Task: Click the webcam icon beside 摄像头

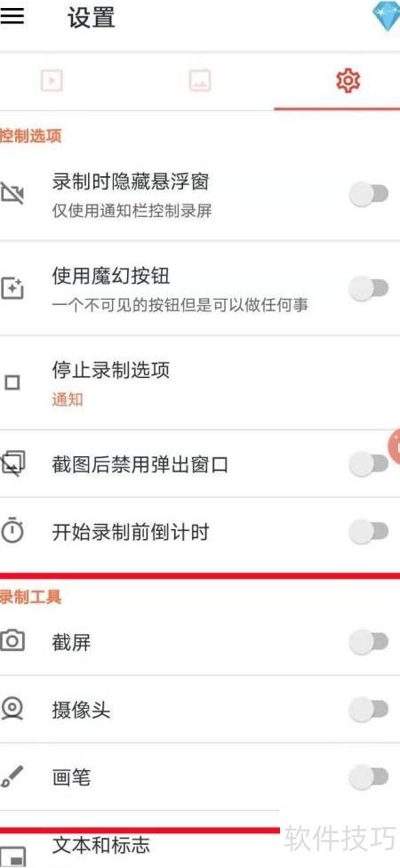Action: (12, 709)
